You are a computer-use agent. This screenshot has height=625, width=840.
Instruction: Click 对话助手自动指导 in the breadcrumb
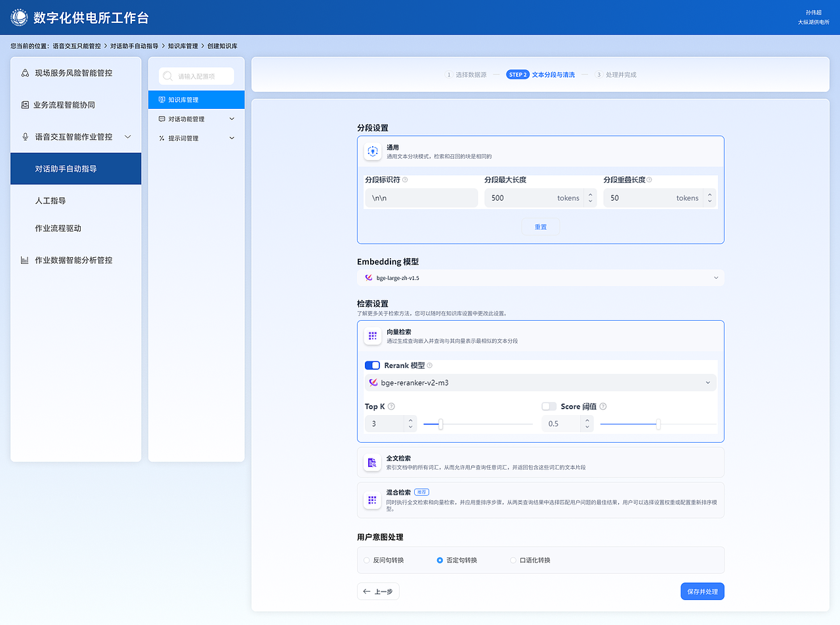[134, 46]
